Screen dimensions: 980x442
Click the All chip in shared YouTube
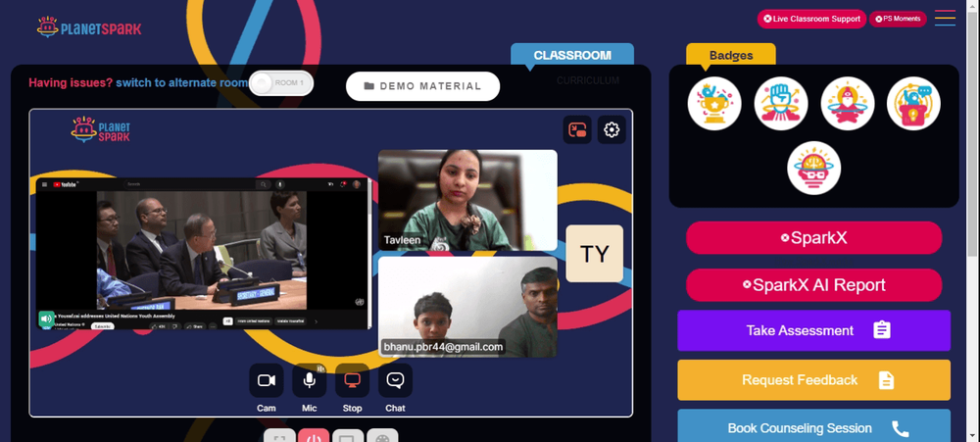click(228, 321)
